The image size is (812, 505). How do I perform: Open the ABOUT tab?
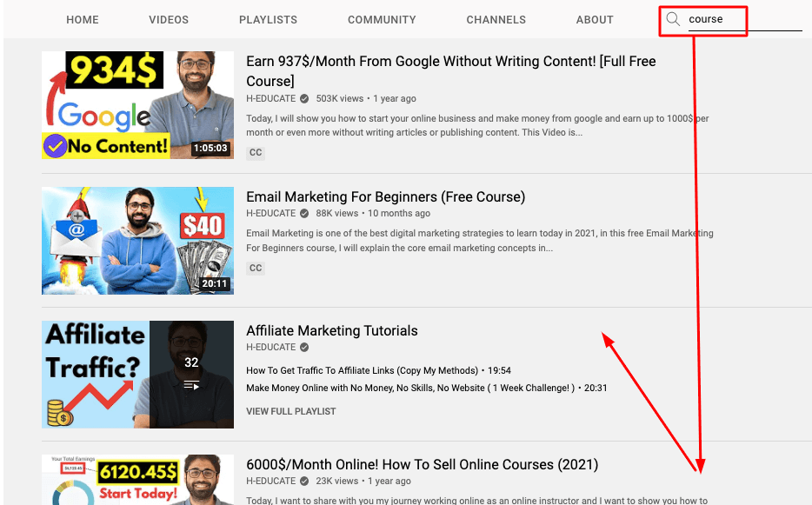pos(595,20)
